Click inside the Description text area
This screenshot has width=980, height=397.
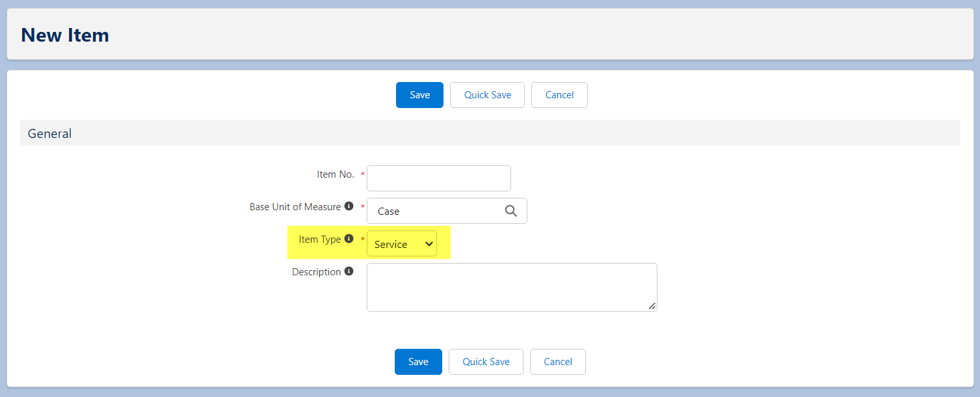tap(512, 287)
